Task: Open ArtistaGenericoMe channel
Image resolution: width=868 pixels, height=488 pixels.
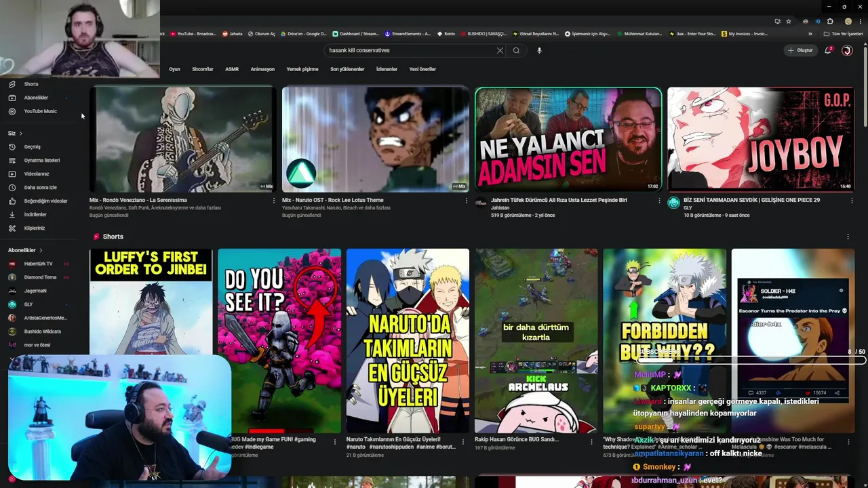Action: tap(45, 318)
